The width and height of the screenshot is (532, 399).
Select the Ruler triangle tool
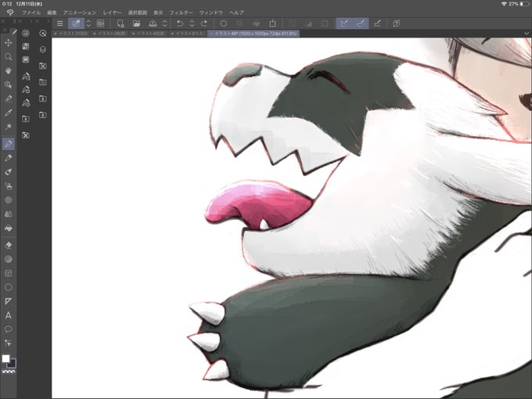(x=9, y=301)
